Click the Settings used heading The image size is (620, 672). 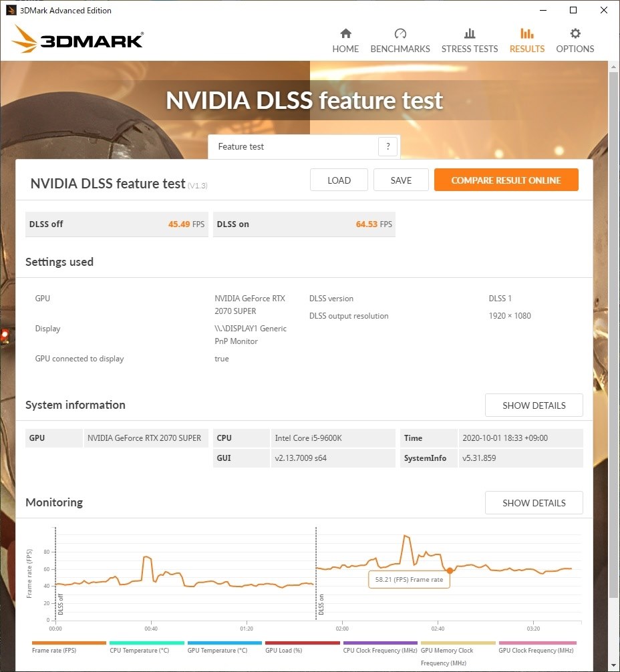pyautogui.click(x=59, y=262)
